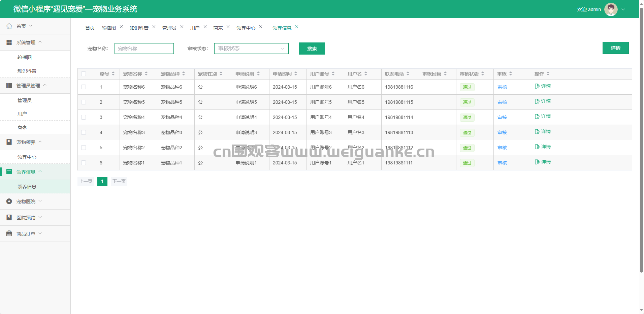The image size is (644, 314).
Task: Click the admin avatar picture
Action: 611,9
